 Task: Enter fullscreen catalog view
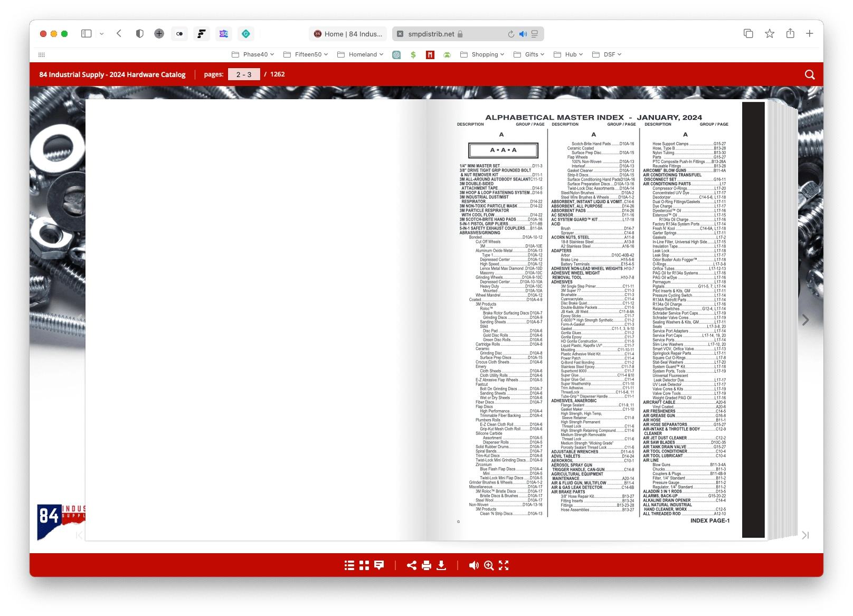tap(503, 565)
